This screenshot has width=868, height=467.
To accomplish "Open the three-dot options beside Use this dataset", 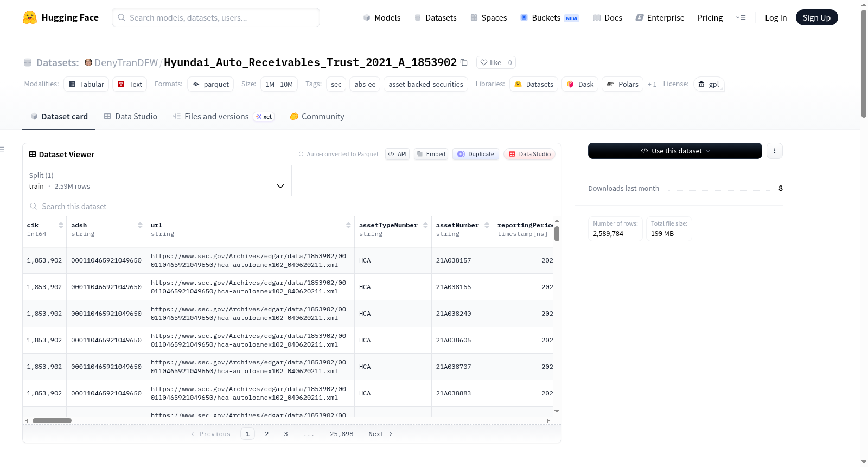I will click(775, 151).
